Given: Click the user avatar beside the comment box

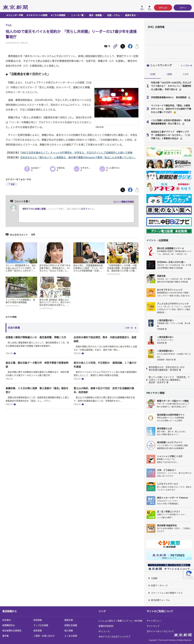Looking at the screenshot, I should coord(14,207).
